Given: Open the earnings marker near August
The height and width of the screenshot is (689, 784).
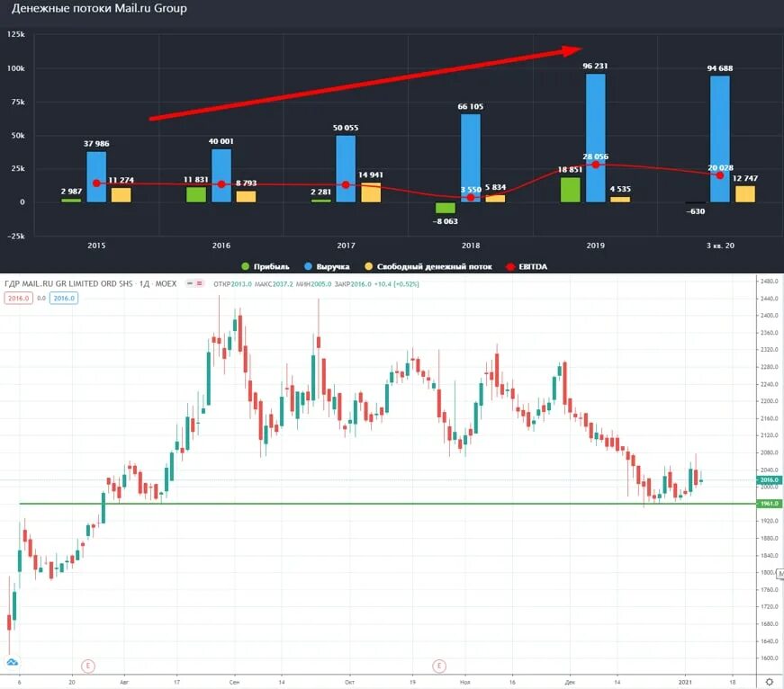Looking at the screenshot, I should [88, 666].
